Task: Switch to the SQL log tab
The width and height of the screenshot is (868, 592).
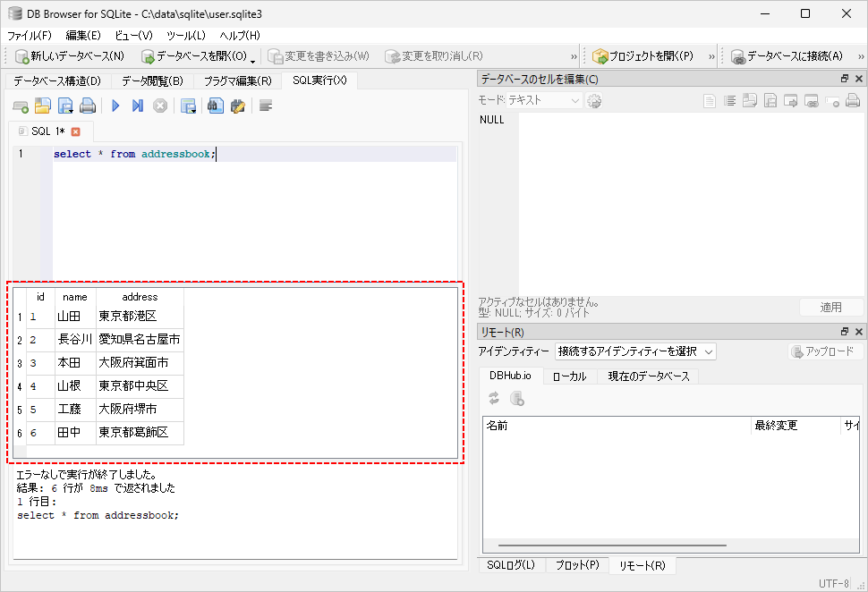Action: (x=510, y=565)
